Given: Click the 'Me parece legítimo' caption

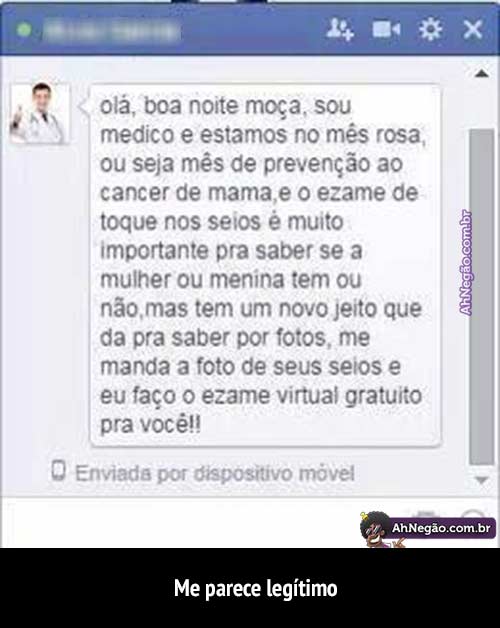Looking at the screenshot, I should (256, 588).
